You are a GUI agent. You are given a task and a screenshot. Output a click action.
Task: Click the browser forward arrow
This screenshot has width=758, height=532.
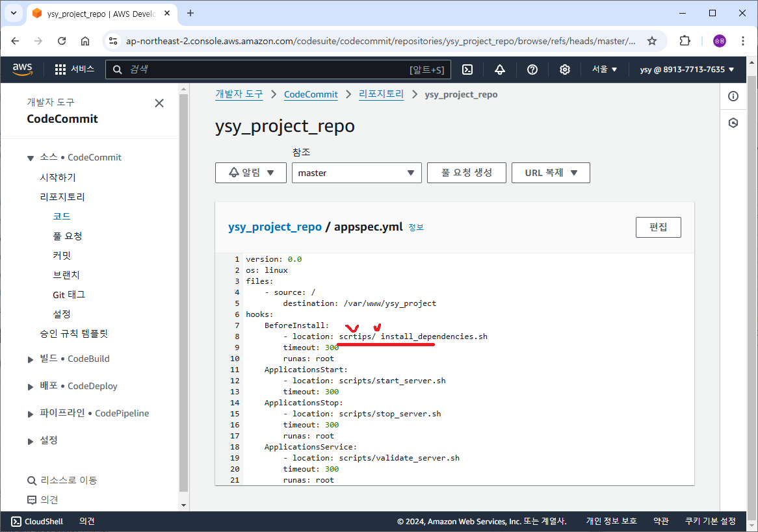click(38, 41)
